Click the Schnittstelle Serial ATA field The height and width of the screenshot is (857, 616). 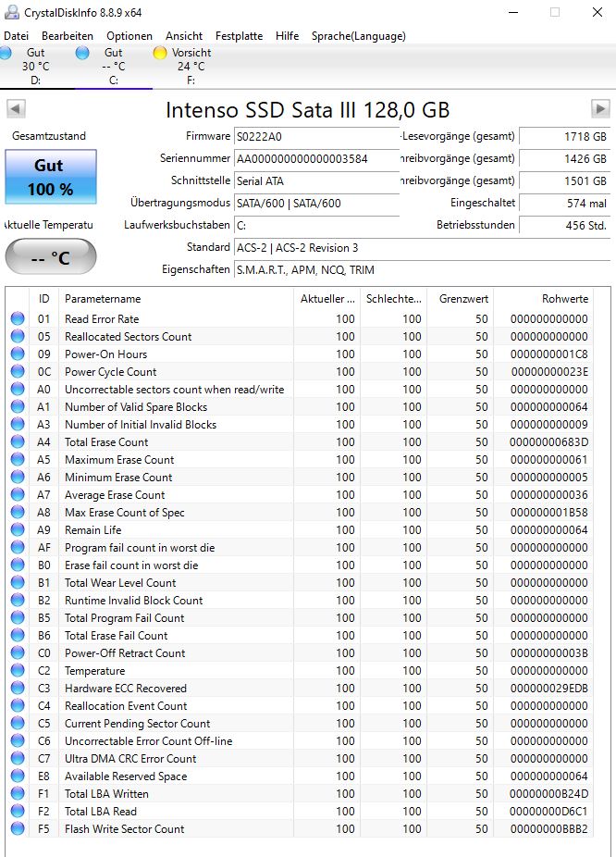[x=316, y=180]
